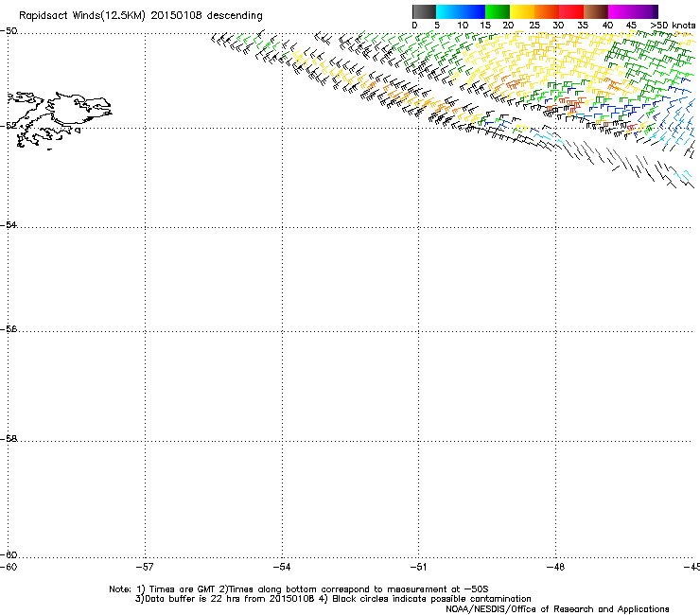
Task: Click the note line '3)Data buffer is 22 hrs'
Action: 333,599
